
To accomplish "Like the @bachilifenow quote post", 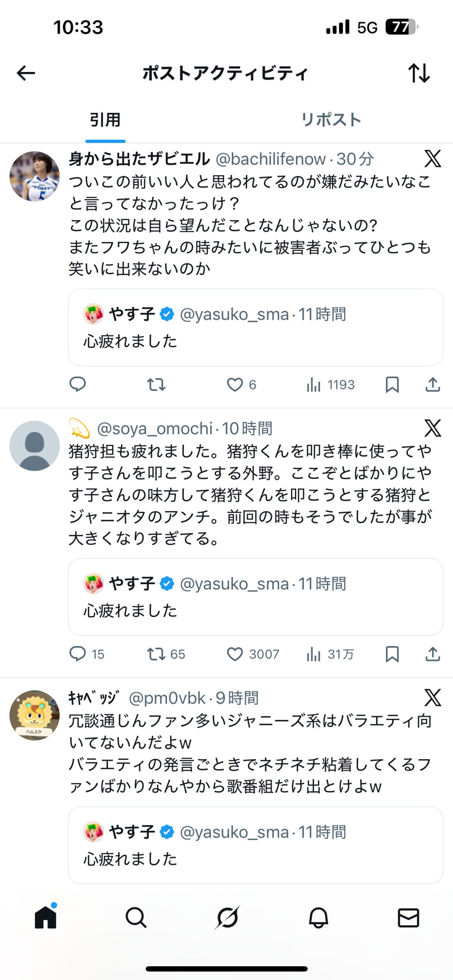I will click(x=235, y=385).
